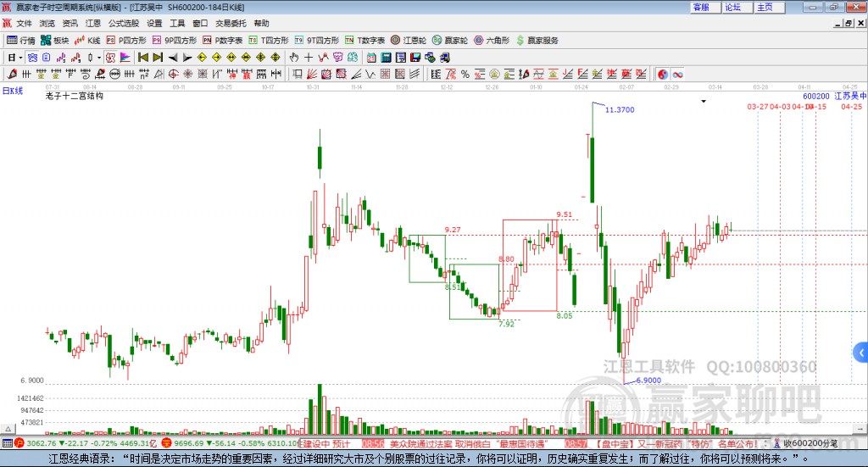The image size is (868, 467).
Task: Open the 帮助 menu
Action: tap(261, 23)
